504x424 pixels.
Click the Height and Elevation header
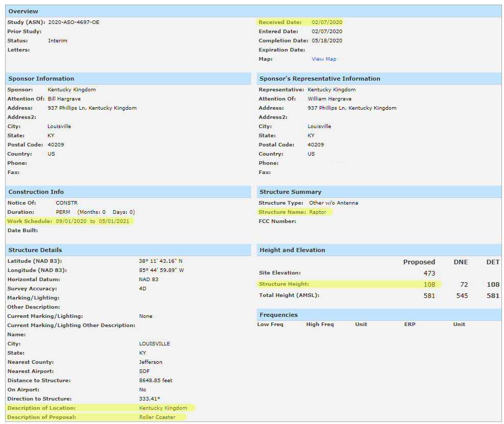292,250
